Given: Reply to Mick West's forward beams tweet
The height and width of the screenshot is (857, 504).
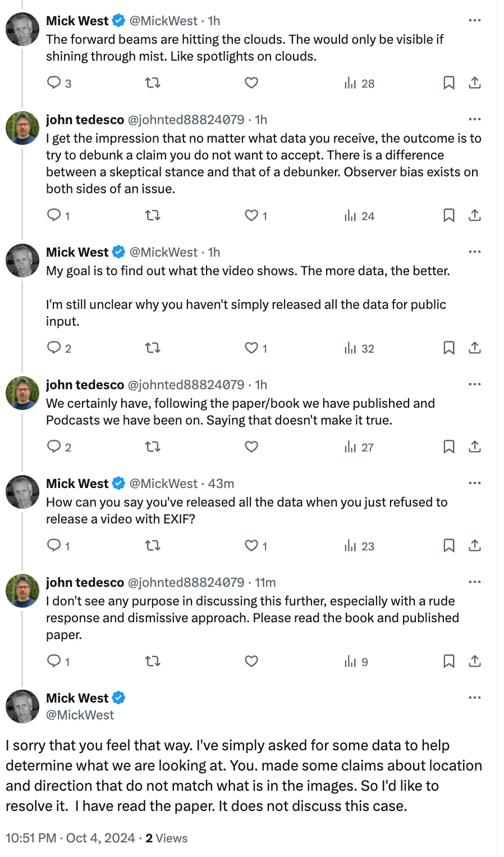Looking at the screenshot, I should 54,83.
